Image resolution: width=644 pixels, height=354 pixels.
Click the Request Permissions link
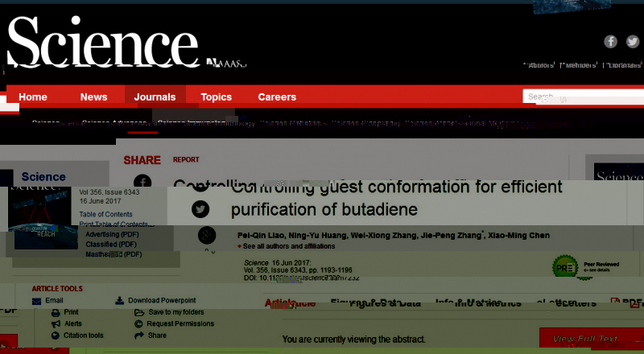point(180,323)
